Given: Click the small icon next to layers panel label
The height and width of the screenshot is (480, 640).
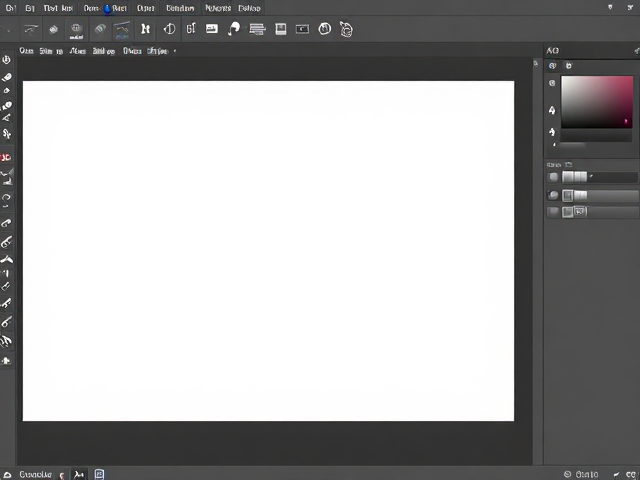Looking at the screenshot, I should tap(569, 164).
